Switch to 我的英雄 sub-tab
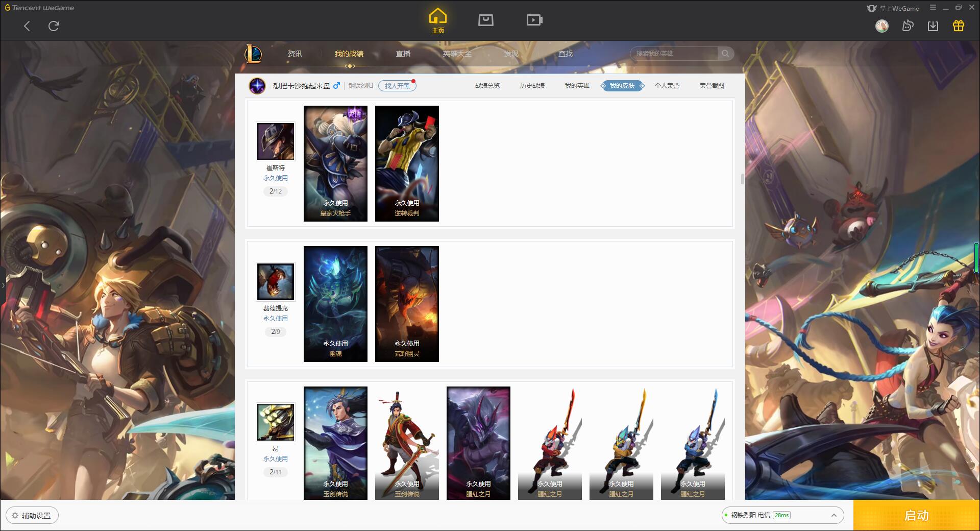Screen dimensions: 980x531 [577, 86]
